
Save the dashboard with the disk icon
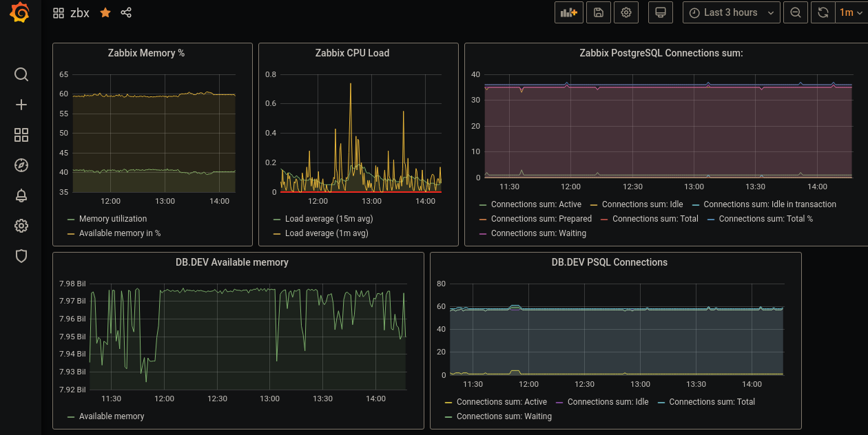598,12
